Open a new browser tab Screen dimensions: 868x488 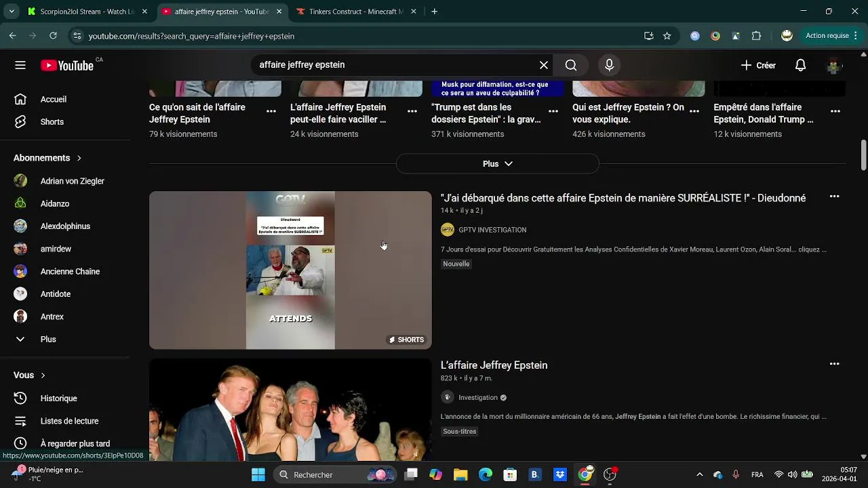(x=435, y=12)
